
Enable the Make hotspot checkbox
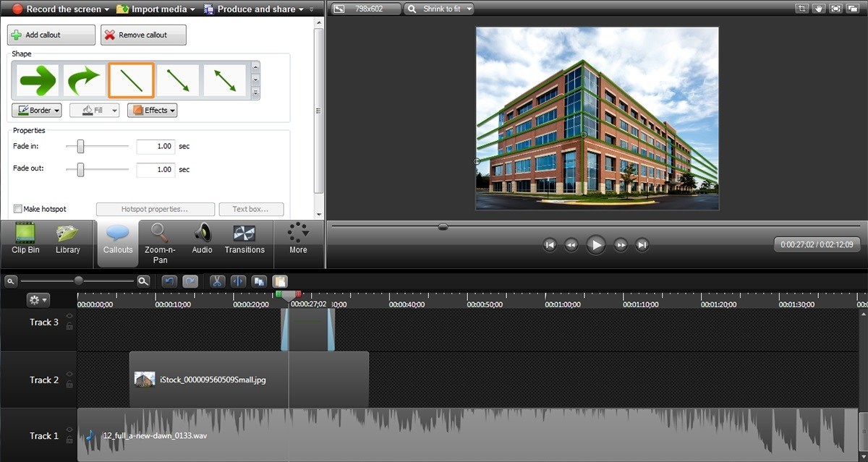point(17,209)
